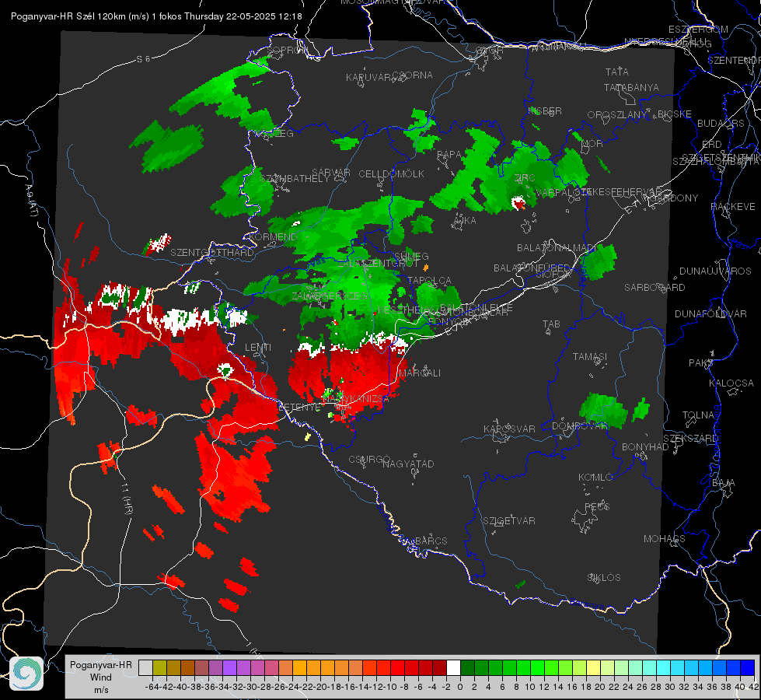This screenshot has height=700, width=761.
Task: Click the NAGYATAD city label
Action: (408, 464)
